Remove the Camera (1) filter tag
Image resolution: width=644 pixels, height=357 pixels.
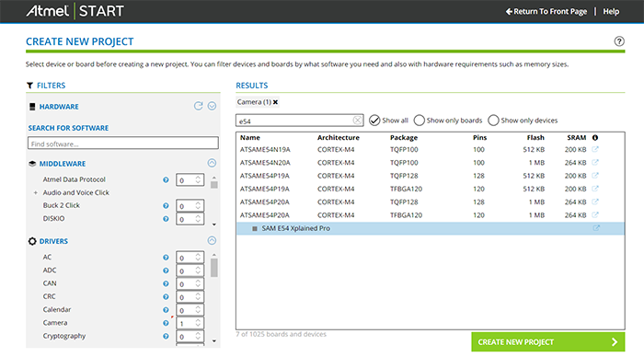[x=276, y=102]
